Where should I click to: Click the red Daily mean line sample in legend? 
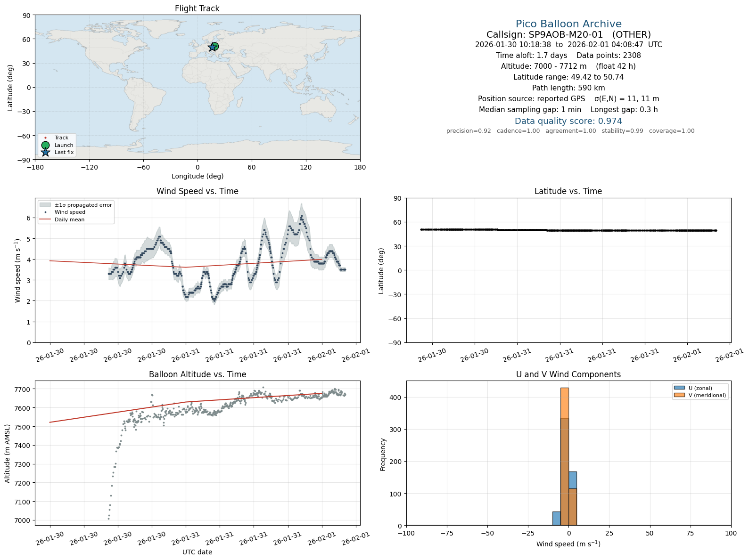[45, 219]
